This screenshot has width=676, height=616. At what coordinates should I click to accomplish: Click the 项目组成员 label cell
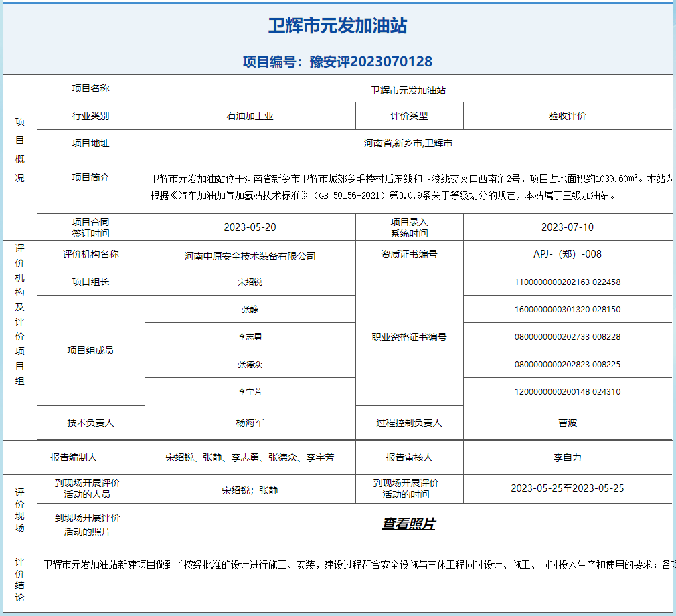coord(90,350)
